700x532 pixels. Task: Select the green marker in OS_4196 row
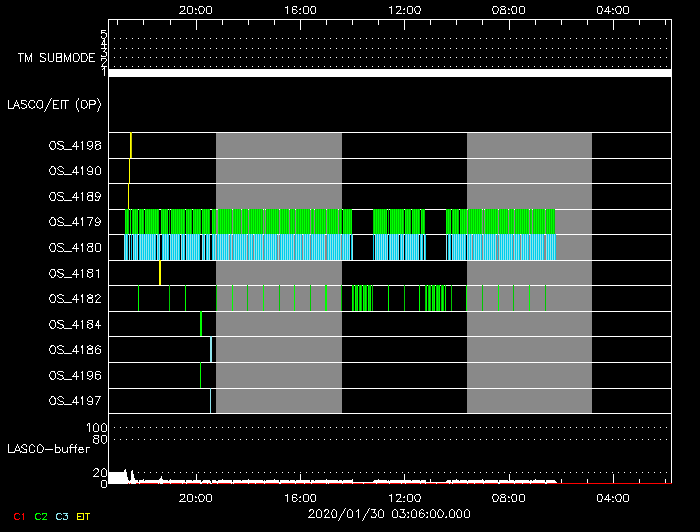pos(201,375)
